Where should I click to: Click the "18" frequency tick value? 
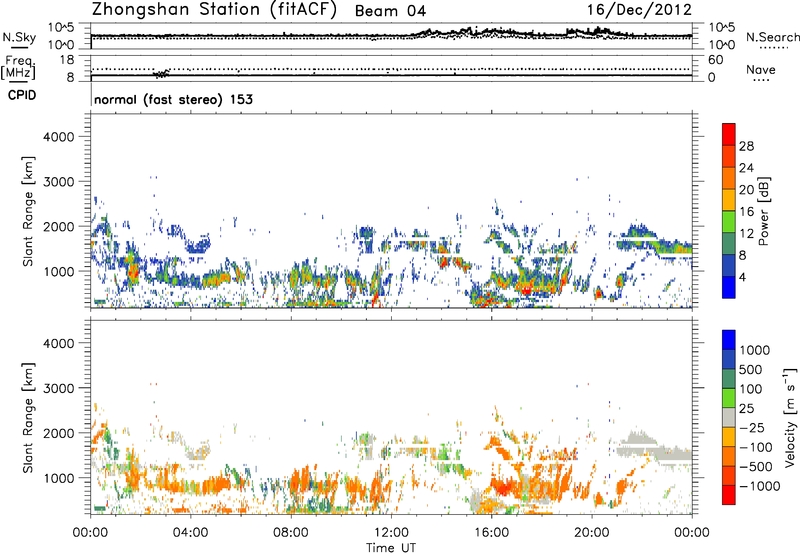coord(67,60)
